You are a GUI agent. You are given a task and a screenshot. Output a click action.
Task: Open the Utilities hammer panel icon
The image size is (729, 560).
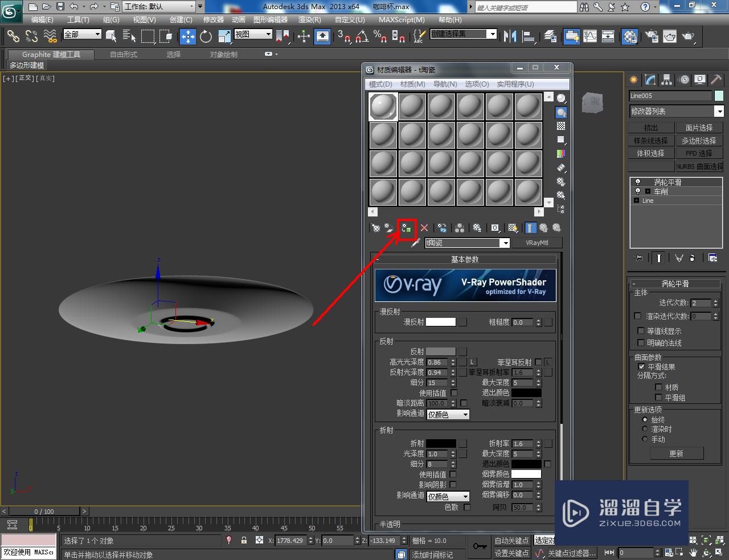[716, 80]
